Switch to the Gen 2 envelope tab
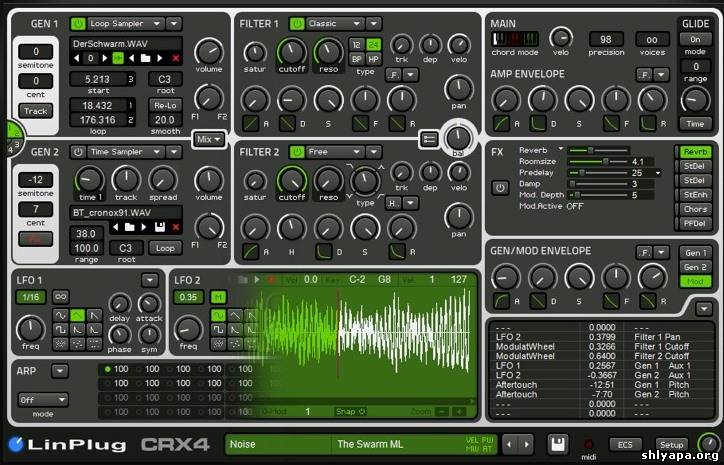 point(695,267)
